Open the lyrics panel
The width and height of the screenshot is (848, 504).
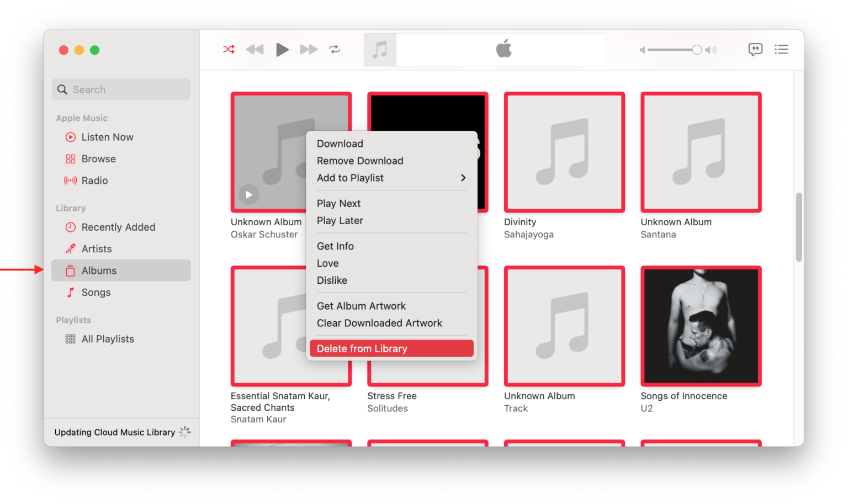point(755,49)
